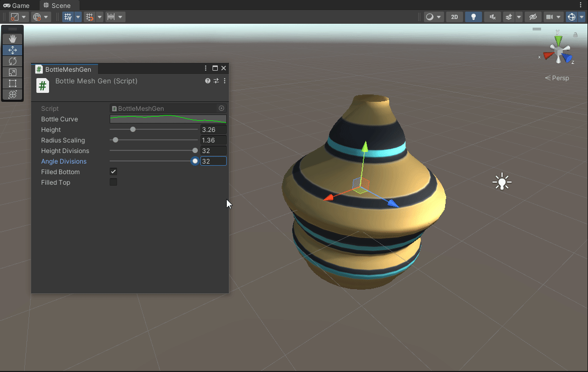This screenshot has height=372, width=588.
Task: Select the Move tool
Action: pyautogui.click(x=12, y=50)
